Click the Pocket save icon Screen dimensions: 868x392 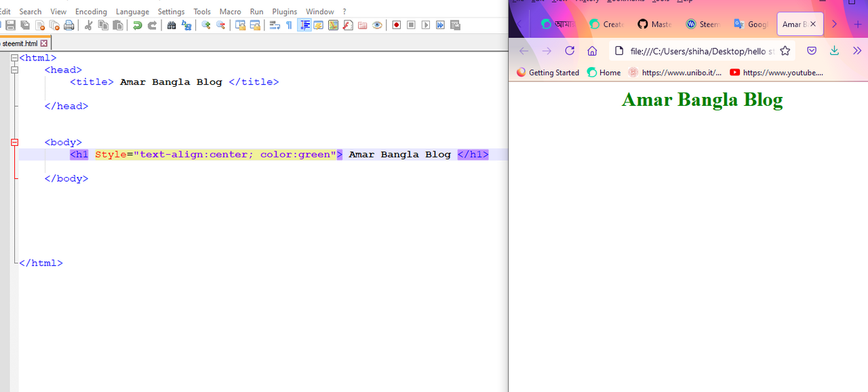coord(812,51)
